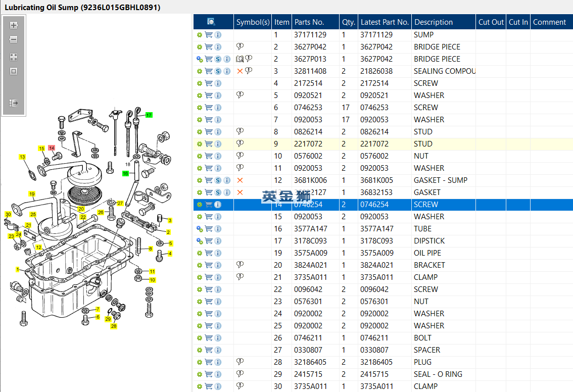The image size is (573, 392).
Task: Add BOLT 0746211 to cart
Action: tap(209, 338)
